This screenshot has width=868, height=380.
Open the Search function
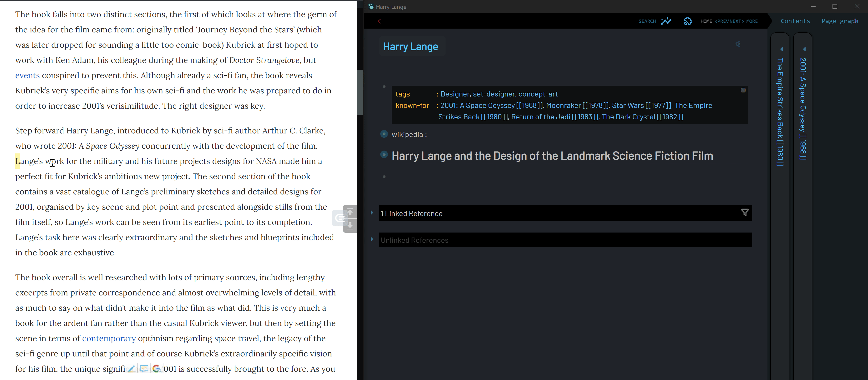646,21
